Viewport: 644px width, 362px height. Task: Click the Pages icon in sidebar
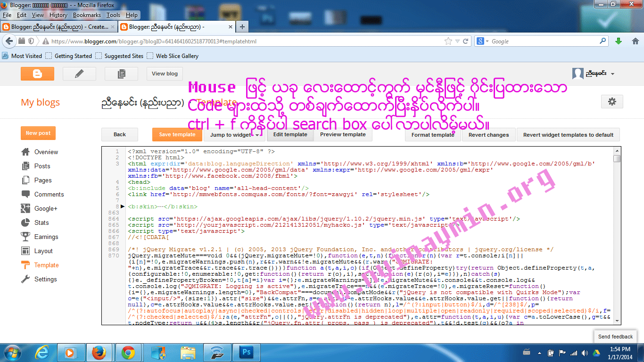pyautogui.click(x=25, y=180)
